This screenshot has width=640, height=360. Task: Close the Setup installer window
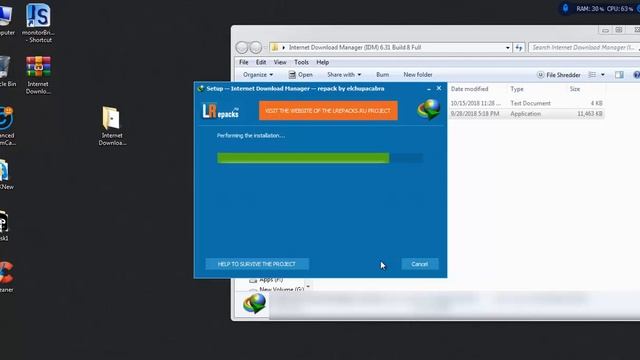point(439,88)
